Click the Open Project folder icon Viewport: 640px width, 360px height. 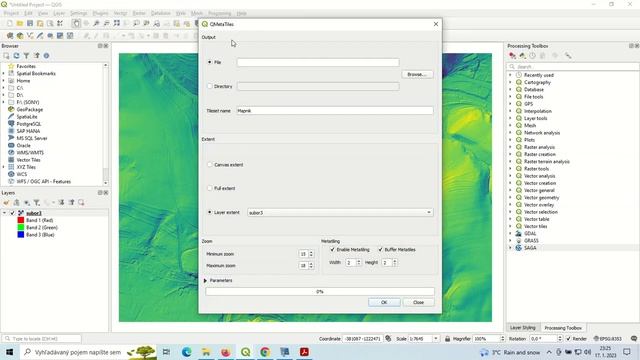click(x=20, y=24)
